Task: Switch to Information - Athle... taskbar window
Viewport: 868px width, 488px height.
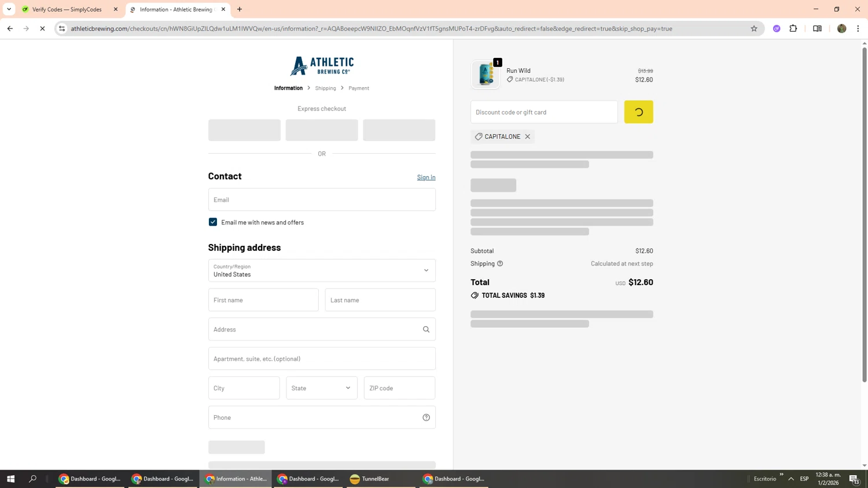Action: [x=236, y=479]
